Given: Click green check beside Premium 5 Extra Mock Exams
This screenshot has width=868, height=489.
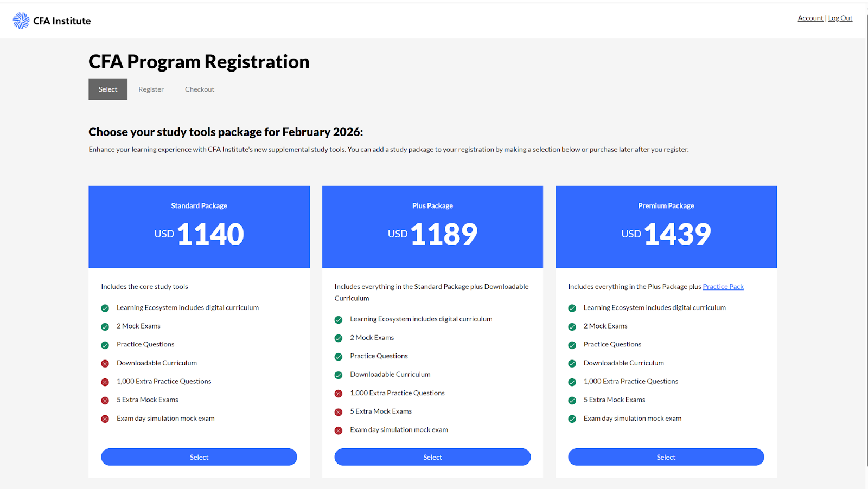Looking at the screenshot, I should pyautogui.click(x=572, y=401).
